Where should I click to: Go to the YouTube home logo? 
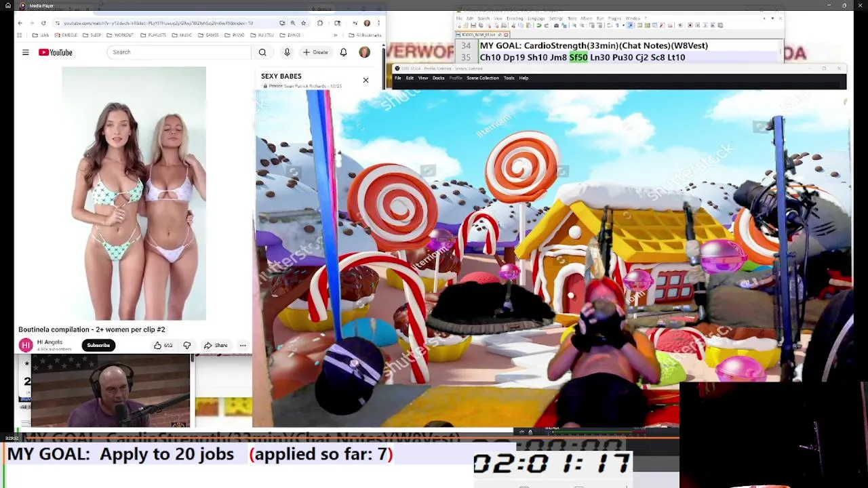[56, 52]
